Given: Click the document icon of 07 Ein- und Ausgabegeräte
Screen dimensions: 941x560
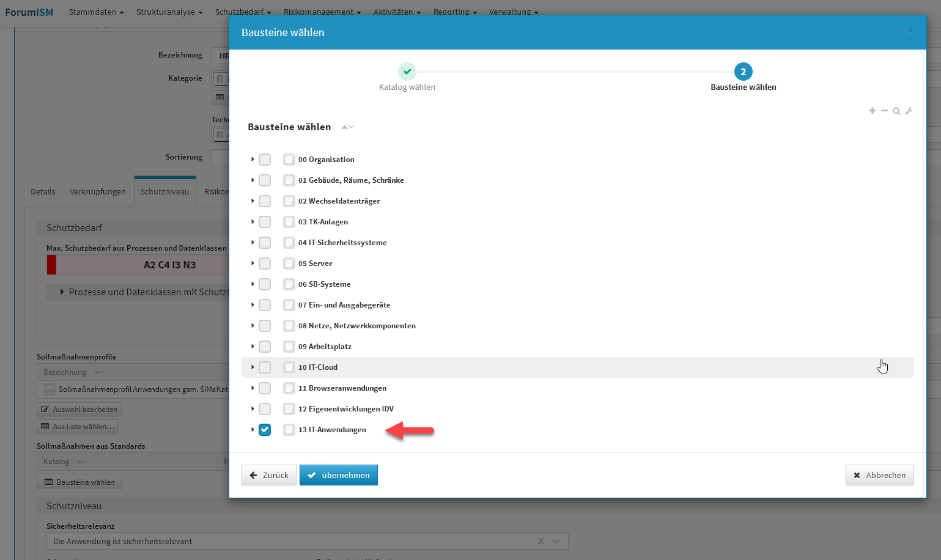Looking at the screenshot, I should (x=289, y=305).
